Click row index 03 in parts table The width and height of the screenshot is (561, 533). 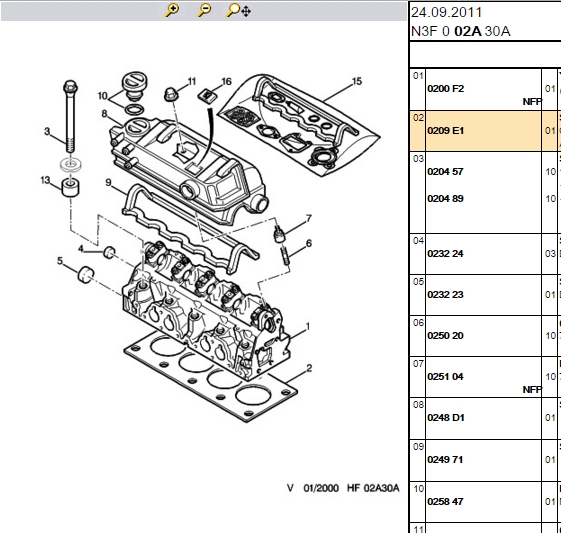[x=418, y=158]
